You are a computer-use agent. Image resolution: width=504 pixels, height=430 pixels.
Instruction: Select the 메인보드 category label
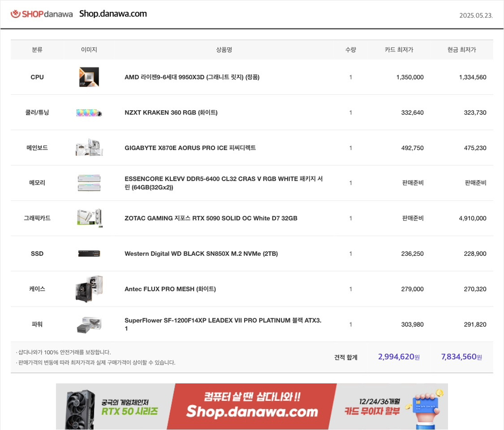(37, 148)
